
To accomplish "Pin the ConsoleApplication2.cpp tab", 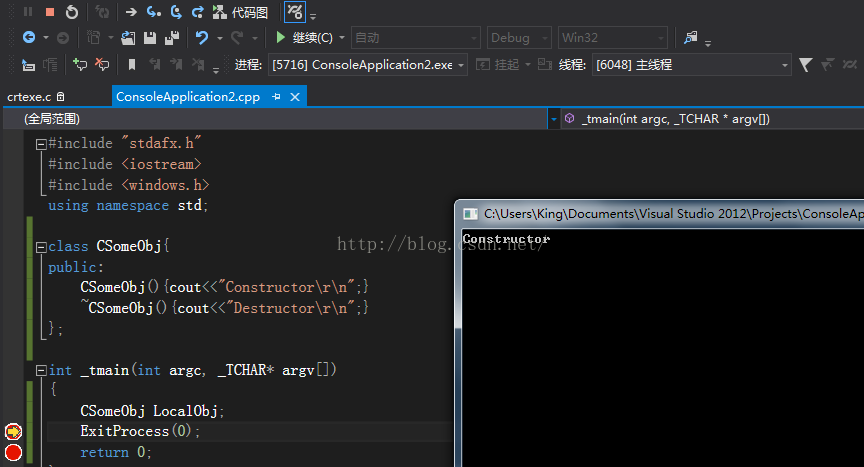I will pyautogui.click(x=277, y=97).
